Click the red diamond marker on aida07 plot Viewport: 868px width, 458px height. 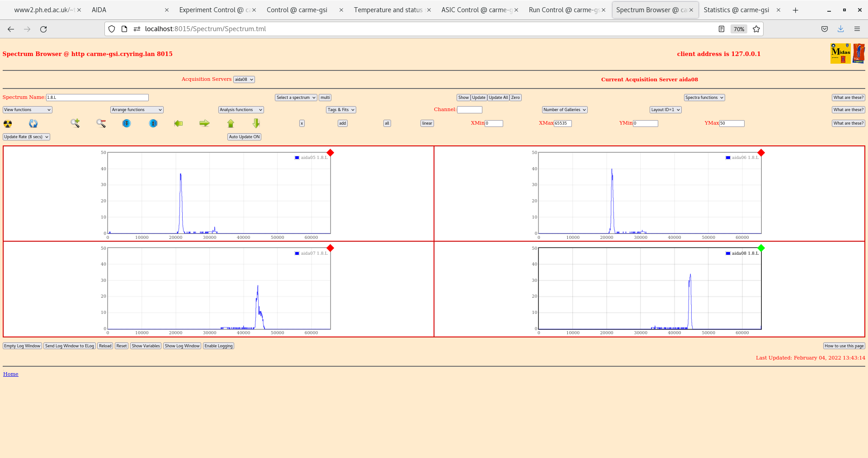(330, 248)
